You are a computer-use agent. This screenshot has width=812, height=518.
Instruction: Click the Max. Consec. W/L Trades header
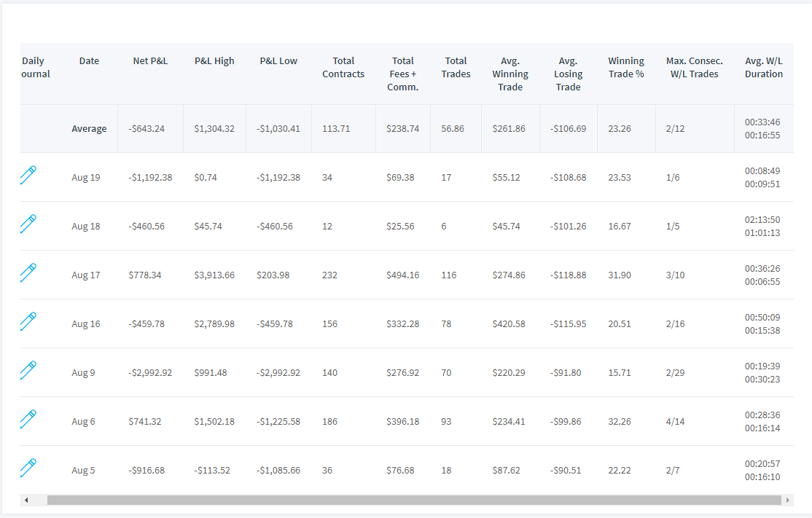point(695,67)
